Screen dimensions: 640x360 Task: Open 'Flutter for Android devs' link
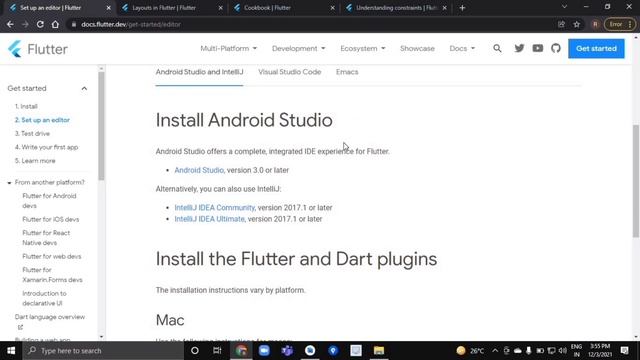(49, 201)
